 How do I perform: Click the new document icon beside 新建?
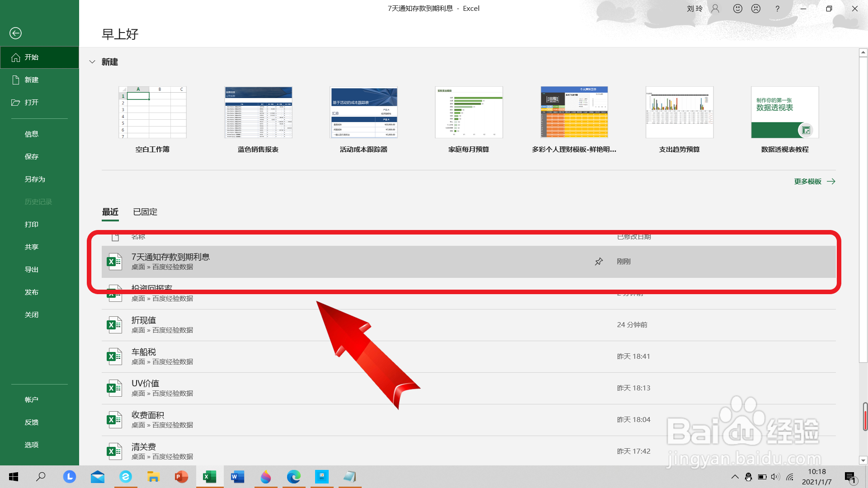16,80
